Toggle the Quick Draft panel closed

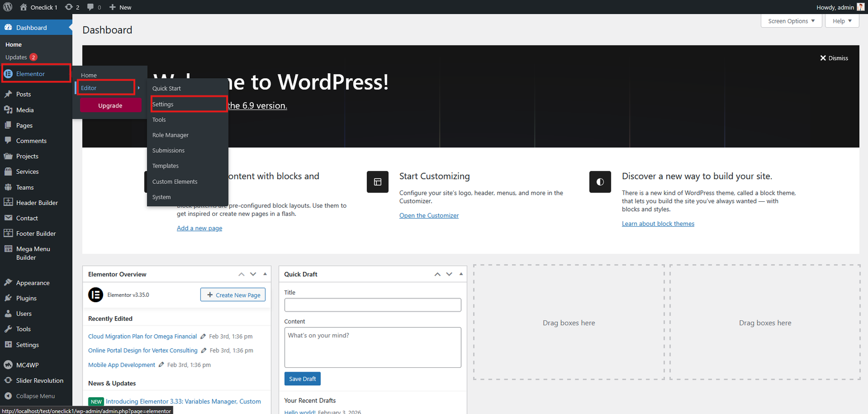pos(461,274)
